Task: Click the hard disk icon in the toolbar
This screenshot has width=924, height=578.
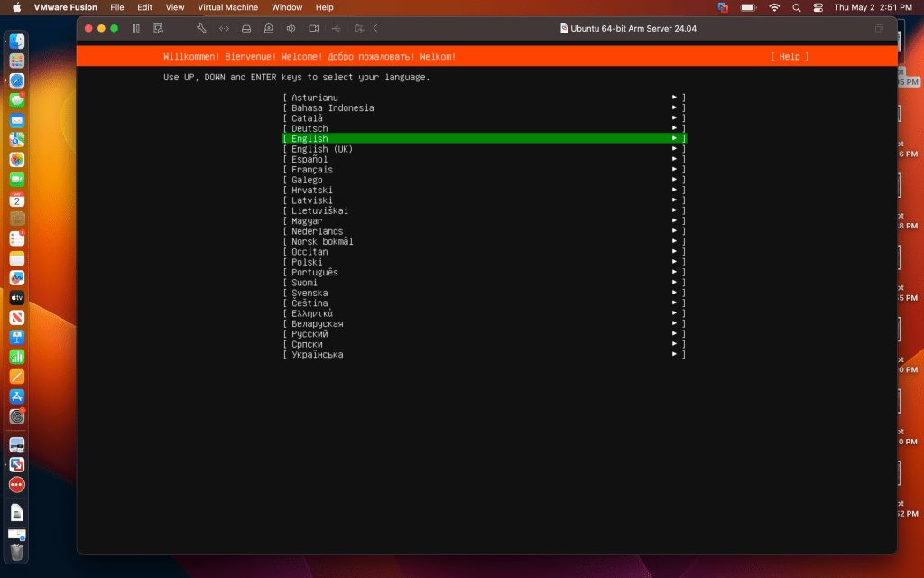Action: (x=246, y=29)
